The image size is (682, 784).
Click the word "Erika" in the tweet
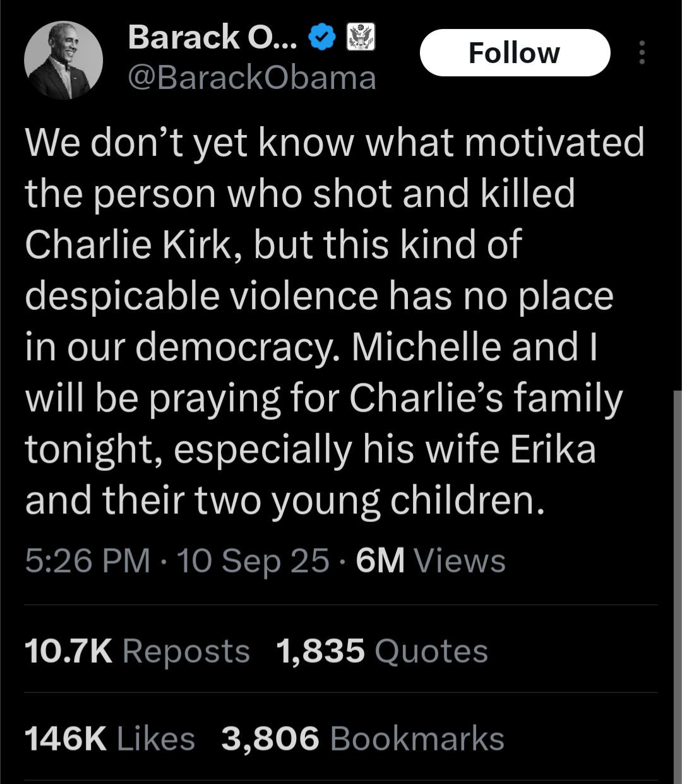(553, 449)
